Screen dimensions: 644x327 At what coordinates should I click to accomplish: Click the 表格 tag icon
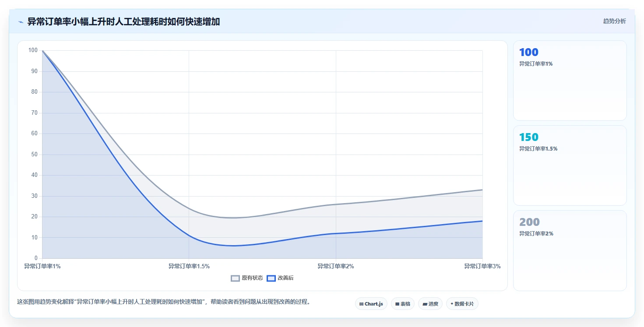click(x=397, y=304)
